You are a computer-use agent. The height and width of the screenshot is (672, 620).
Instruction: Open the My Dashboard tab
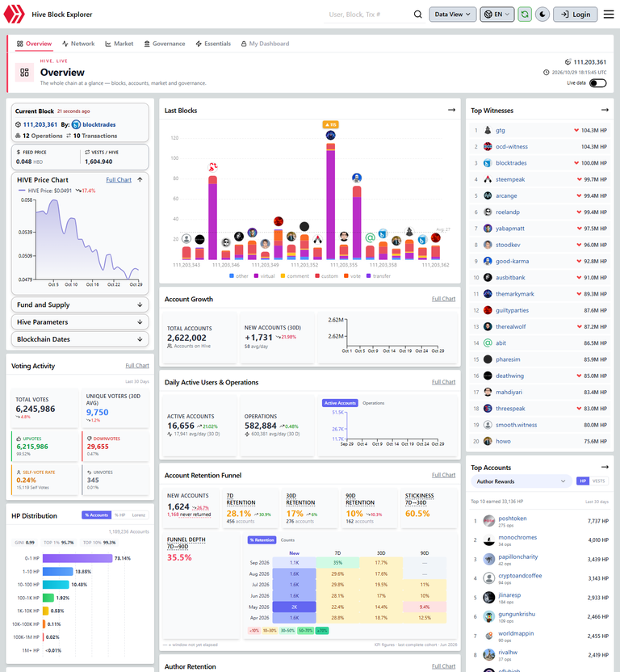265,44
